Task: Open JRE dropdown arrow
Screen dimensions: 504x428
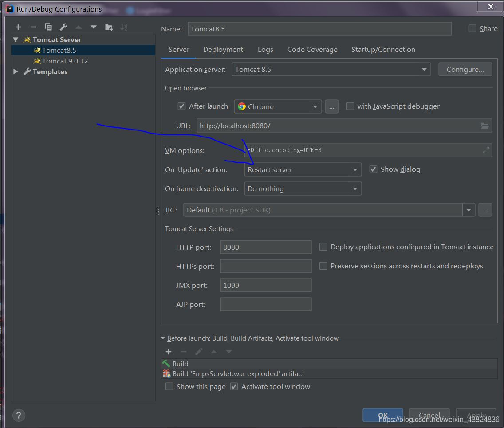Action: coord(469,210)
